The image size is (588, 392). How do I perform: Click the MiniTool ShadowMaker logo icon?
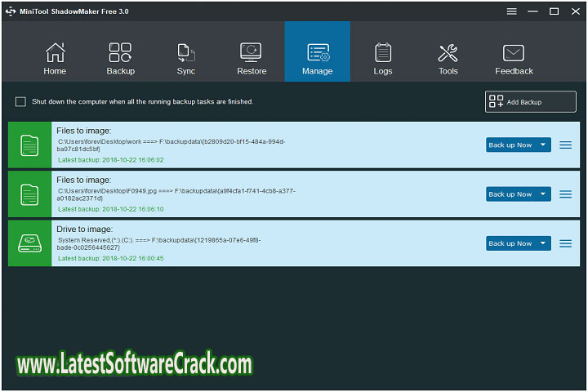(11, 11)
